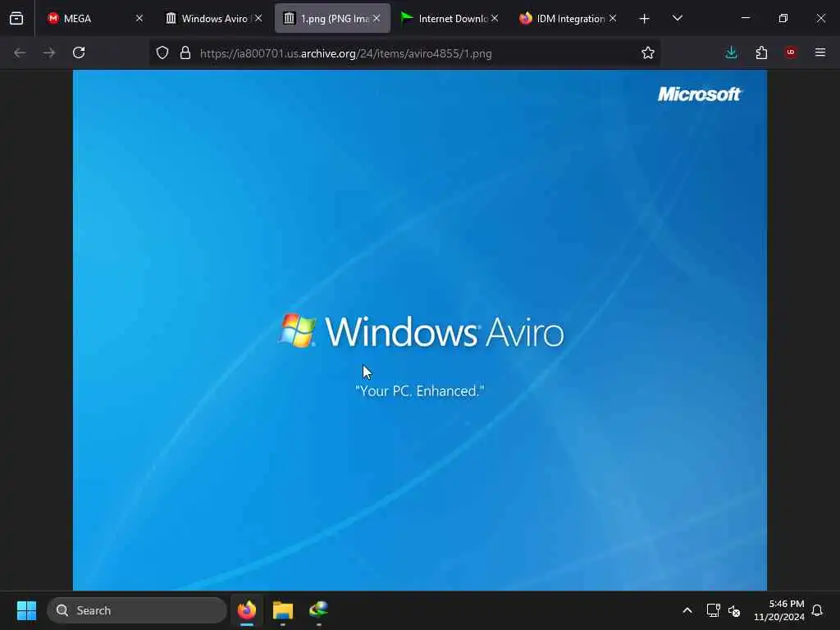Viewport: 840px width, 630px height.
Task: Open Firefox View recent browsing icon
Action: click(16, 18)
